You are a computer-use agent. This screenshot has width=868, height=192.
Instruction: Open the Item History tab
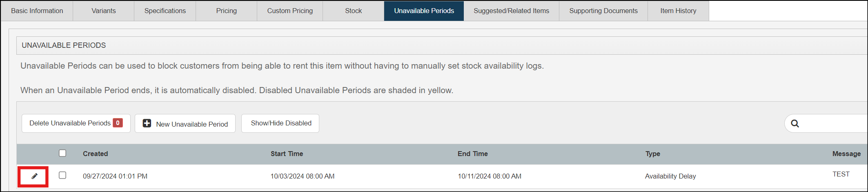coord(678,11)
